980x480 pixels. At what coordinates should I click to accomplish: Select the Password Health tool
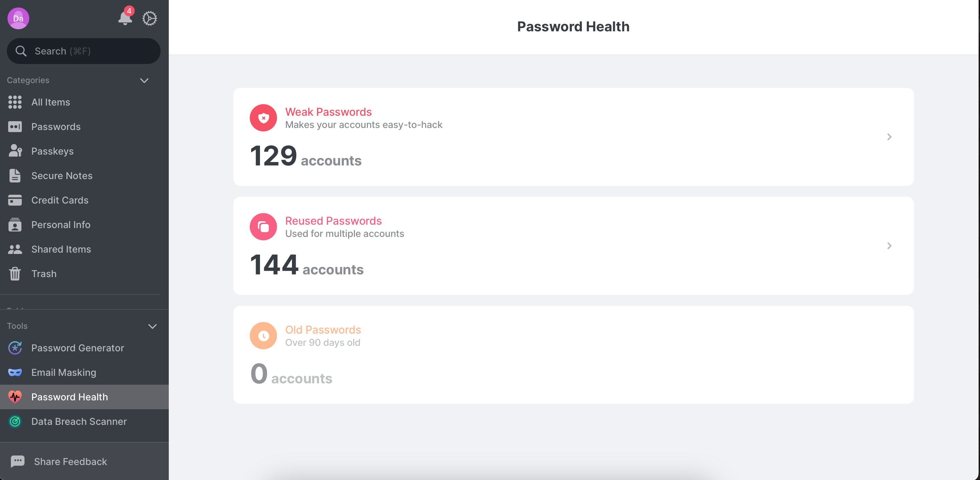(x=69, y=396)
